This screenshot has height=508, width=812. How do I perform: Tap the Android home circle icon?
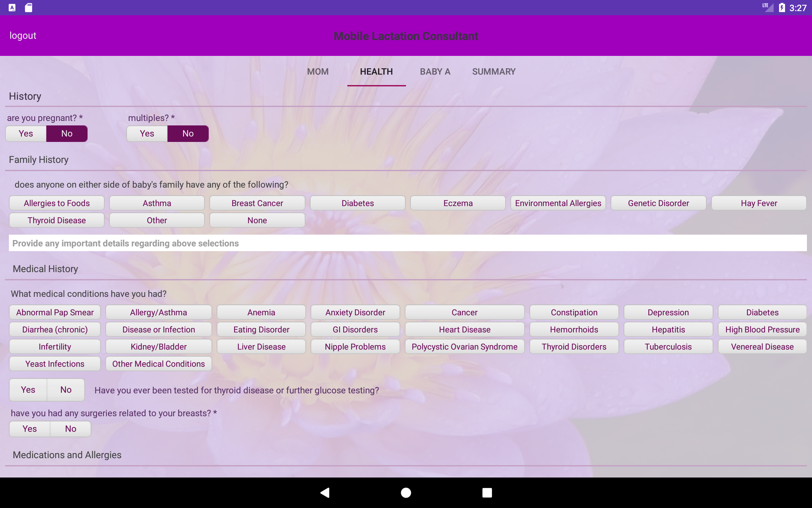pos(406,492)
